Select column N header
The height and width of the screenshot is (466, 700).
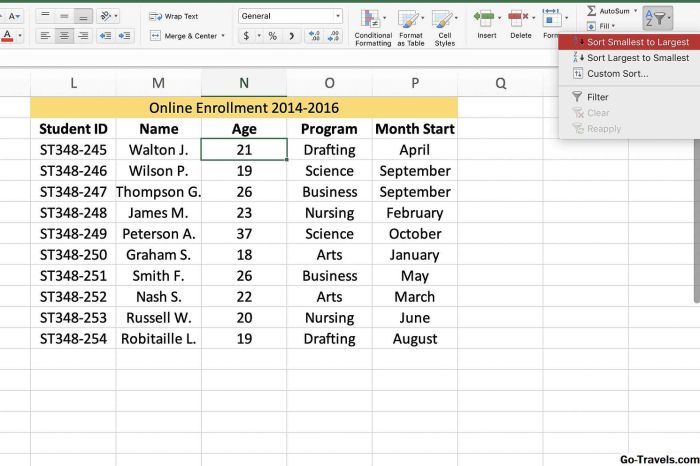(244, 83)
